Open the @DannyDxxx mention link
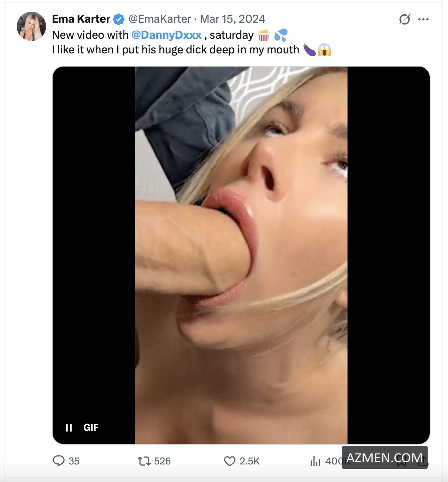Screen dimensions: 448x482 point(166,35)
